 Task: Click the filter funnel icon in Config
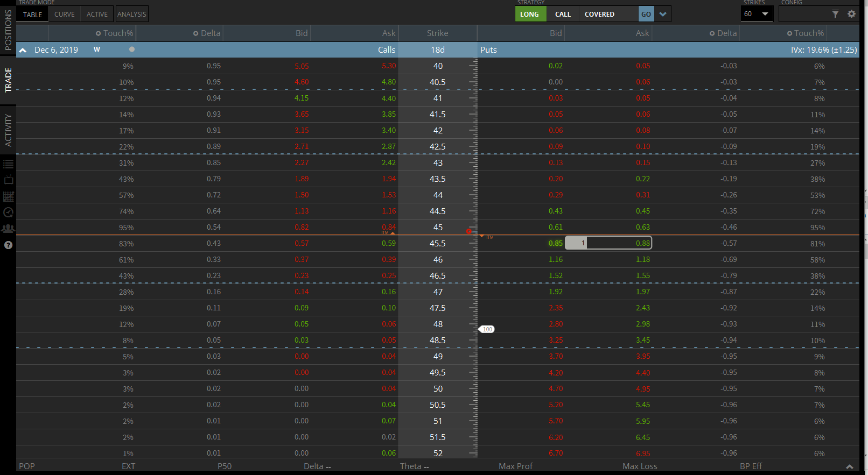[x=835, y=14]
